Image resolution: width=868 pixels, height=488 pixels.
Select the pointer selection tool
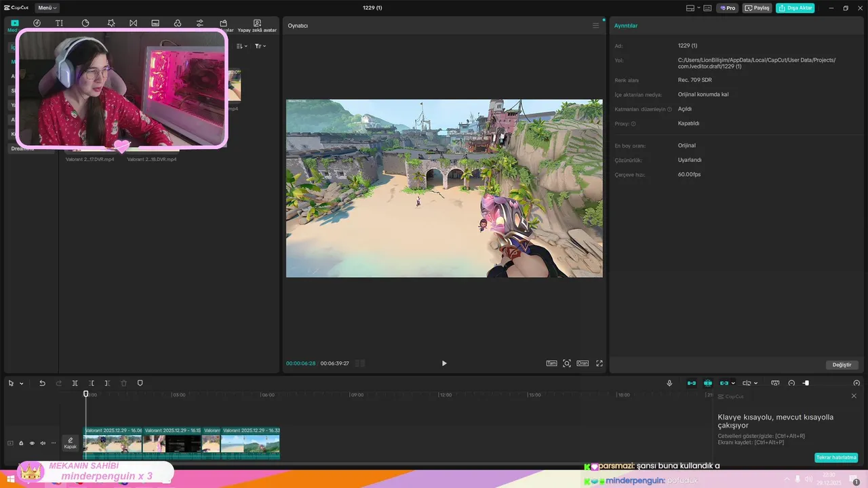[x=11, y=384]
